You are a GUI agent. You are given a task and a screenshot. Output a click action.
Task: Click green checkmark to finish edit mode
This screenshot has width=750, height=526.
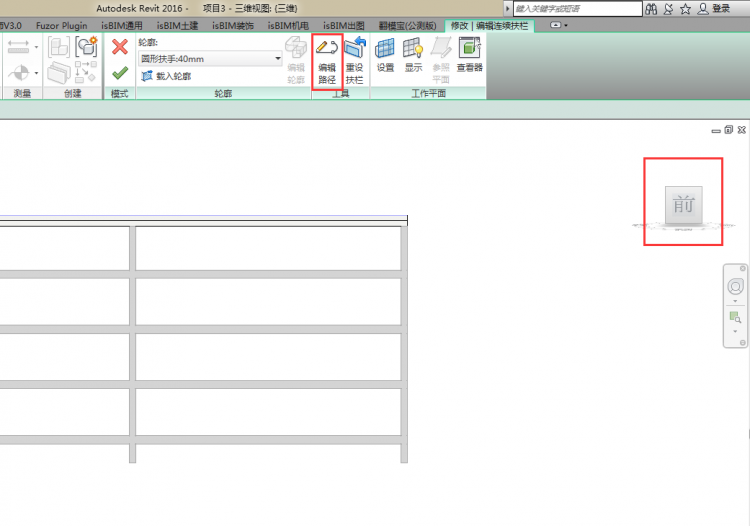click(x=120, y=73)
